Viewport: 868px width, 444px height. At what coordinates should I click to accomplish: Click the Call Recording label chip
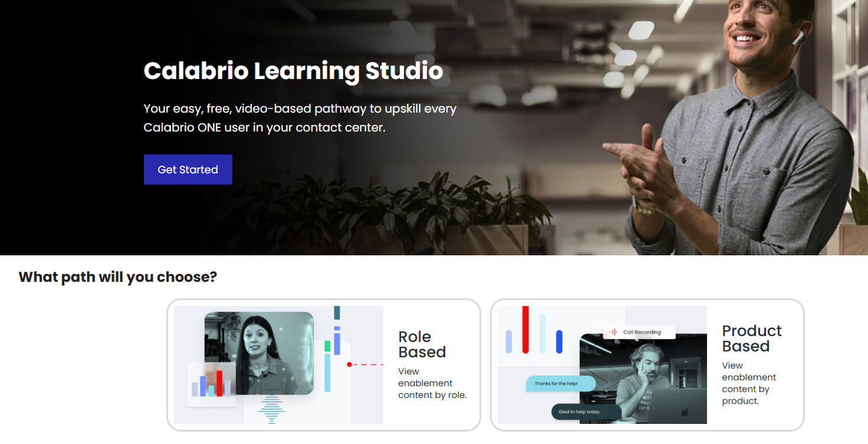[x=639, y=332]
